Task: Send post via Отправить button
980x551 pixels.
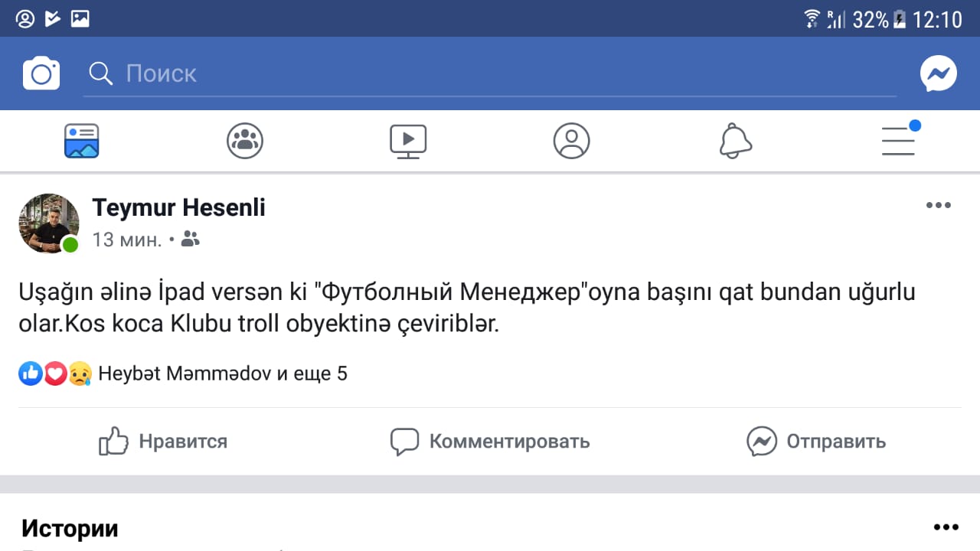Action: click(x=816, y=441)
